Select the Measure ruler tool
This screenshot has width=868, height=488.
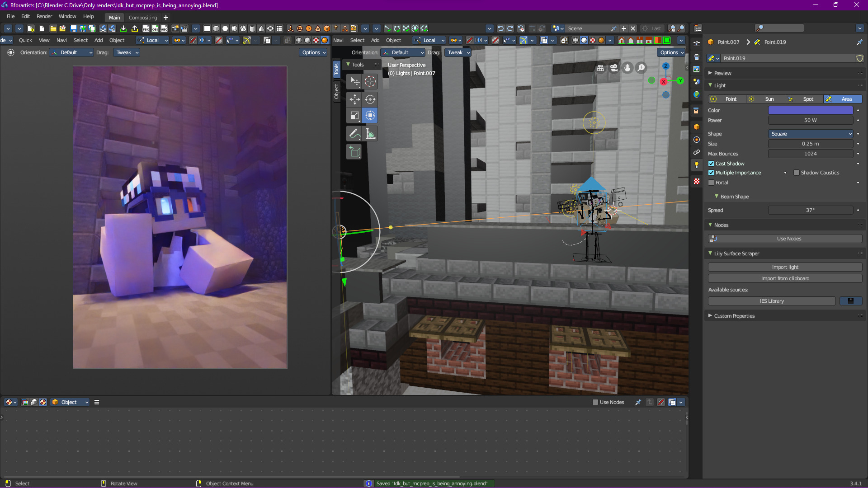tap(370, 134)
